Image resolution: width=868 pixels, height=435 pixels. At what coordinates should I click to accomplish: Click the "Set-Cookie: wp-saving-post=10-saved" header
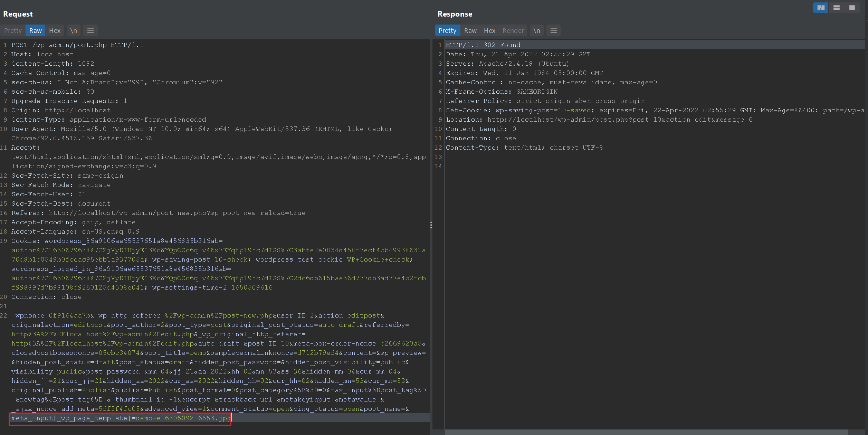[x=655, y=110]
